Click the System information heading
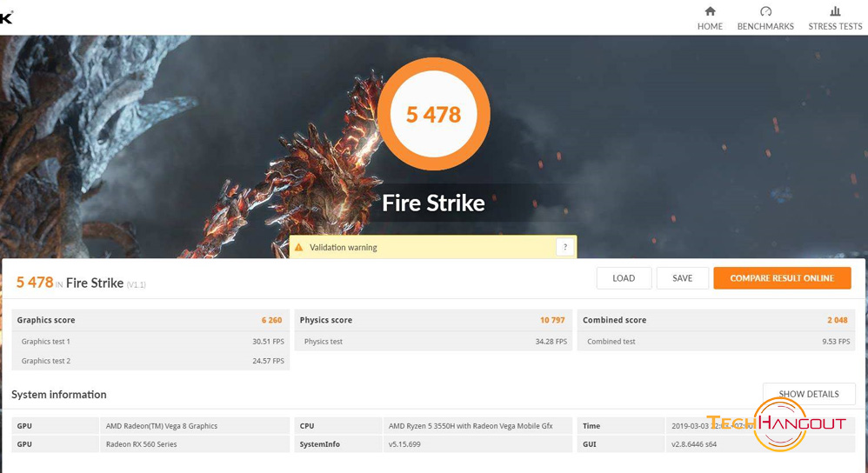Image resolution: width=868 pixels, height=473 pixels. click(x=58, y=395)
